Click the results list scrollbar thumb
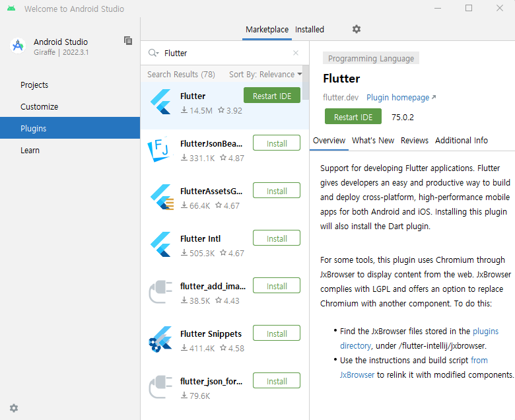 tap(306, 82)
